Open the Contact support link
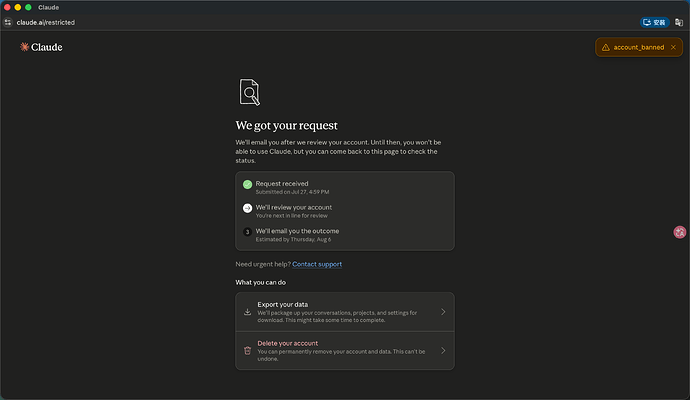The image size is (690, 400). point(317,264)
